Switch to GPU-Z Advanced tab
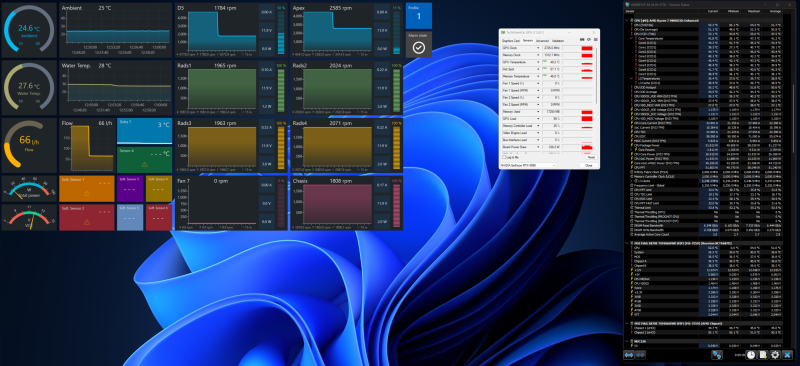Viewport: 800px width, 366px height. point(542,40)
